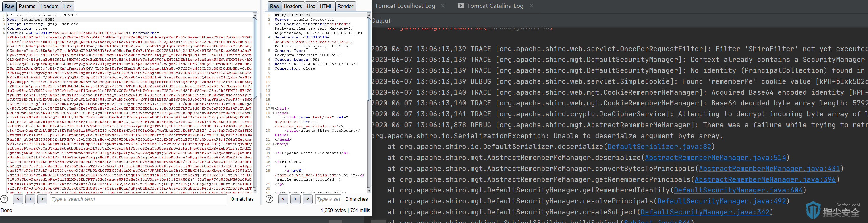
Task: Open help icon beside response search bar
Action: pos(269,199)
